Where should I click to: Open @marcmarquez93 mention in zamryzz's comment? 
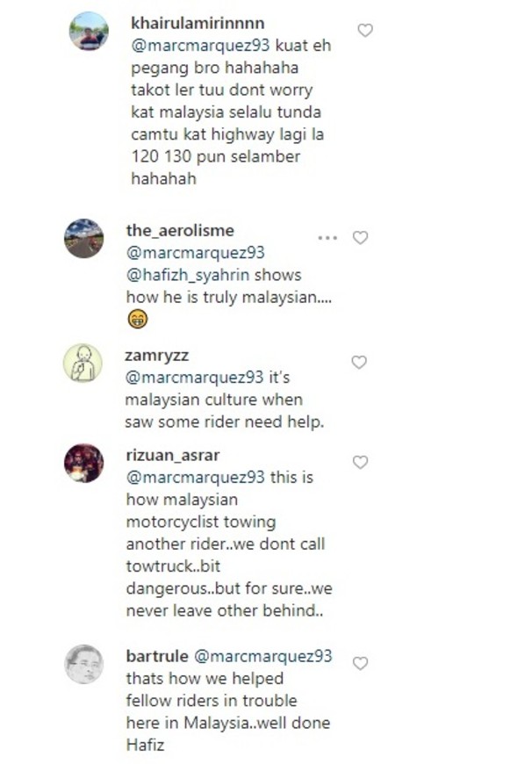[x=194, y=378]
